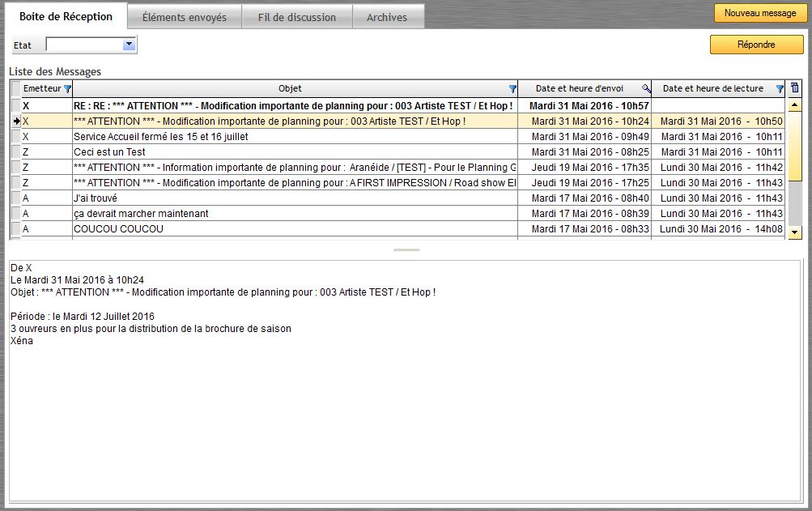Open the Etat dropdown list
The width and height of the screenshot is (812, 511).
(129, 45)
